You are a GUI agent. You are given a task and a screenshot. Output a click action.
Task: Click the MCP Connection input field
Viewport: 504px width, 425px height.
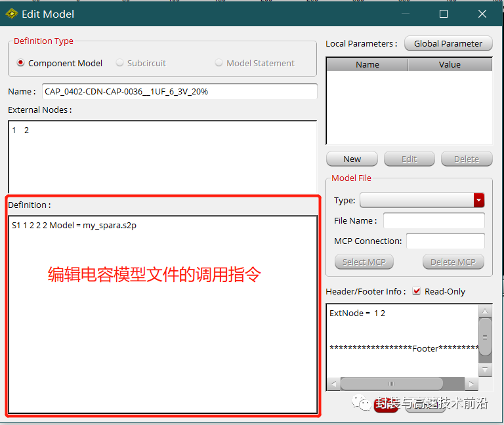tap(445, 241)
